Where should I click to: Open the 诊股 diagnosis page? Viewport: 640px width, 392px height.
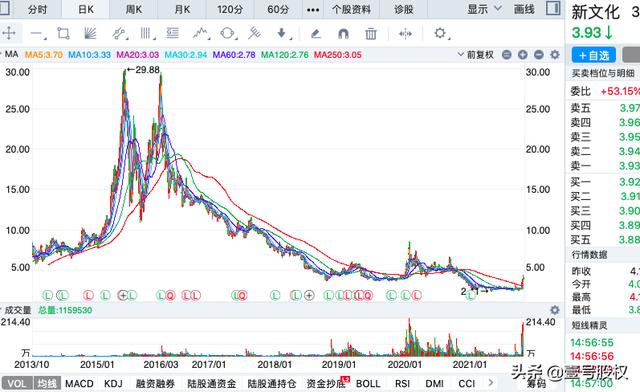click(x=404, y=9)
